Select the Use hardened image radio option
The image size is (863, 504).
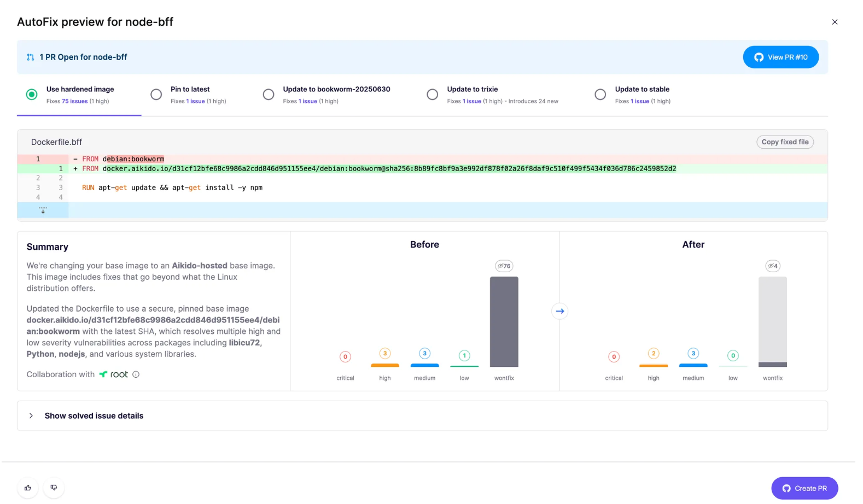point(32,95)
